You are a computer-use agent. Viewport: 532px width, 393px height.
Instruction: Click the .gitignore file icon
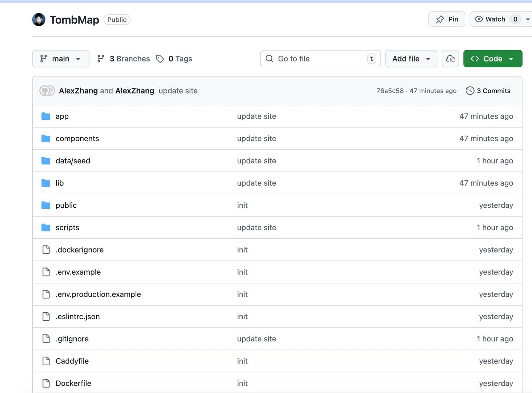click(46, 339)
